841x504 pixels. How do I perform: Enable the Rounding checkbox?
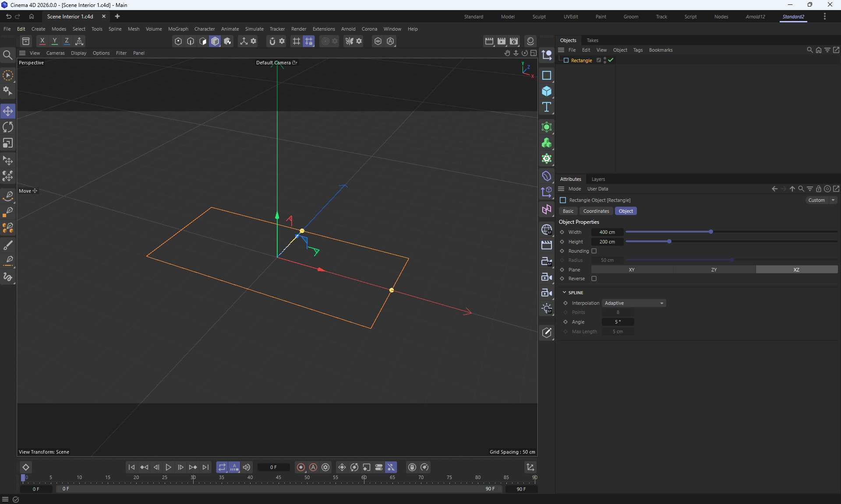point(594,251)
